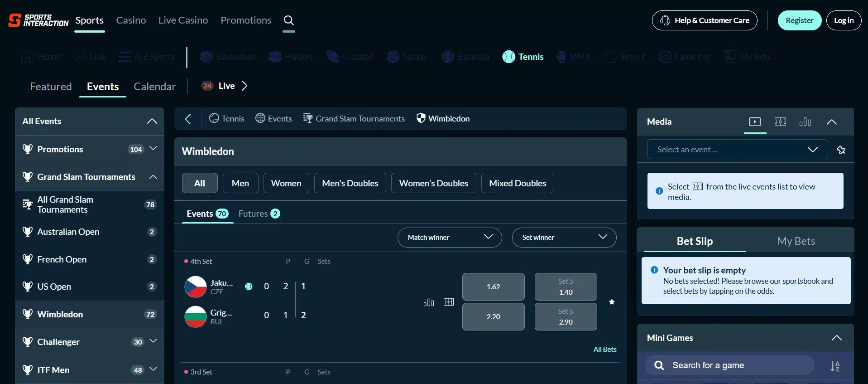Filter Wimbledon by Men's Doubles

pos(350,183)
